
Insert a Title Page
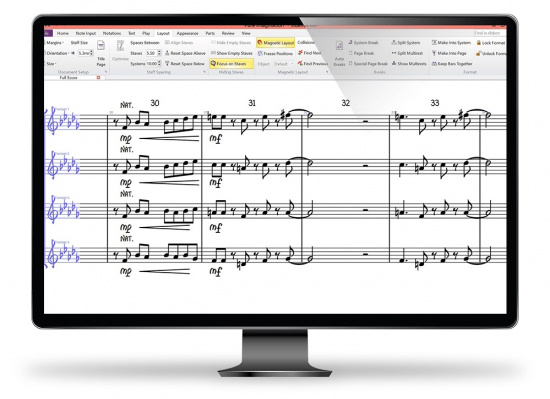[101, 54]
